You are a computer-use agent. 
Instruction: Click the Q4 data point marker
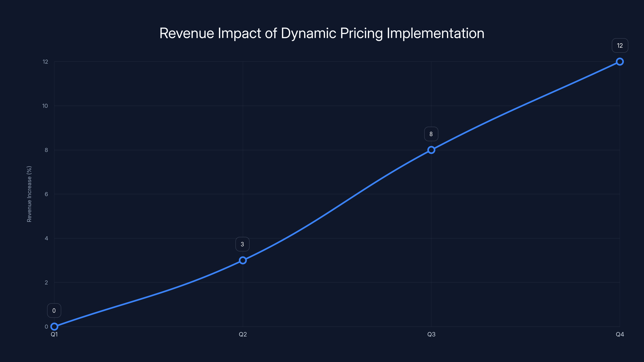point(620,62)
